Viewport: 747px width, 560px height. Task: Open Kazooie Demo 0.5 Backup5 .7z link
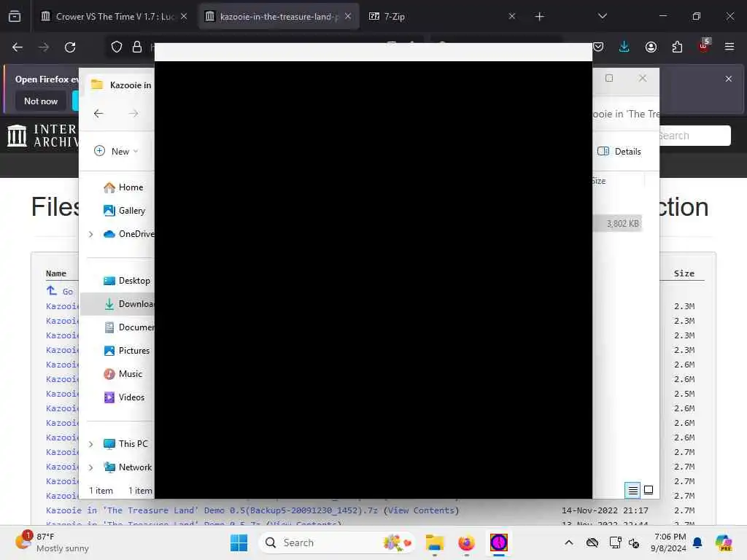212,510
